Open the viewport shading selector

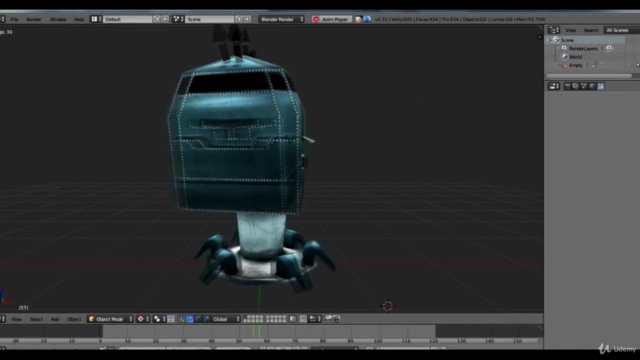[143, 319]
